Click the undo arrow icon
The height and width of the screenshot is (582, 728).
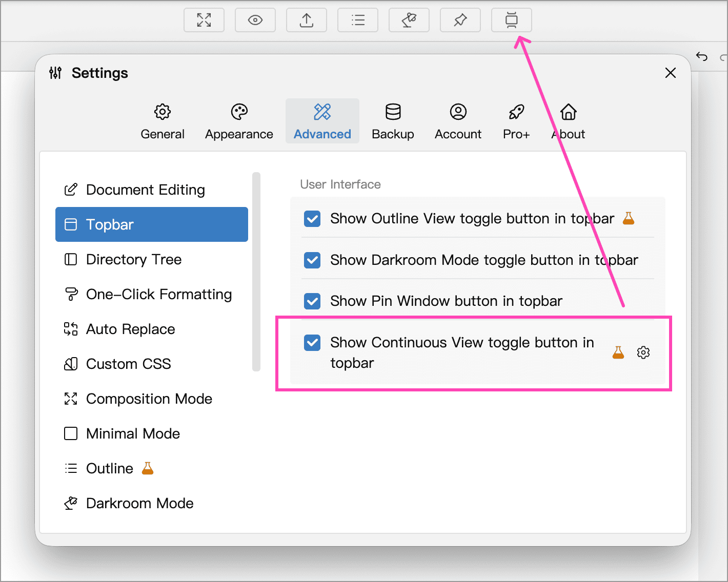pos(702,56)
